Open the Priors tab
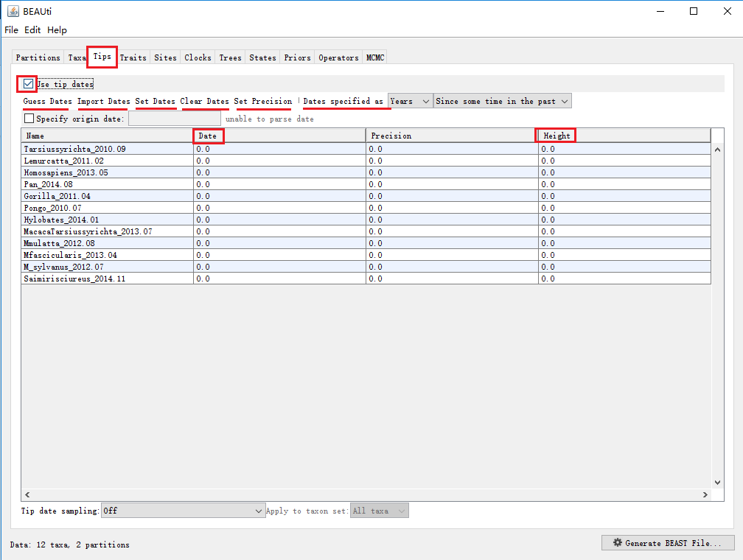The height and width of the screenshot is (560, 743). (x=297, y=57)
